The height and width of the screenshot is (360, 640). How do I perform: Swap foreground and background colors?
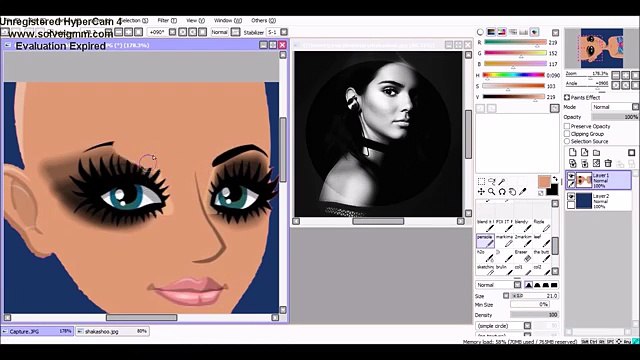click(555, 179)
